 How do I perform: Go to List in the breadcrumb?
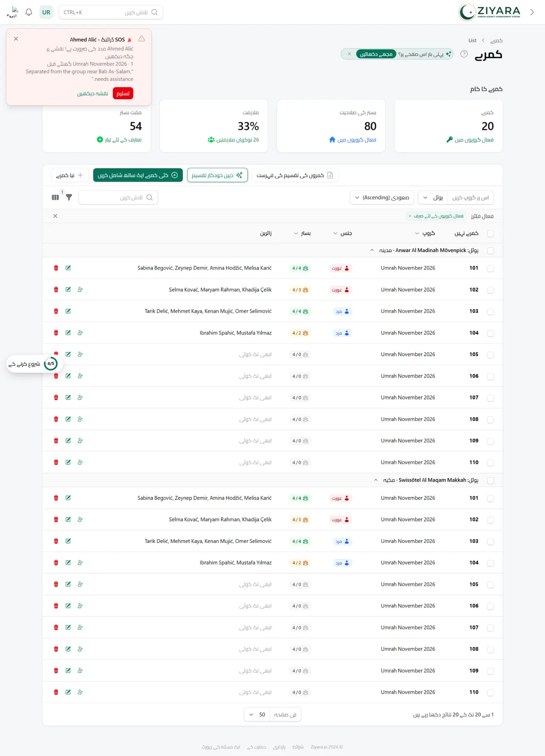point(472,41)
